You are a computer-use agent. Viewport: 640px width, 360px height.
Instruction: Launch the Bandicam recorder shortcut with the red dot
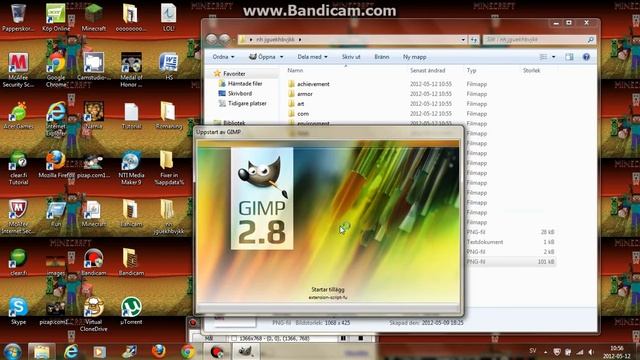point(93,262)
